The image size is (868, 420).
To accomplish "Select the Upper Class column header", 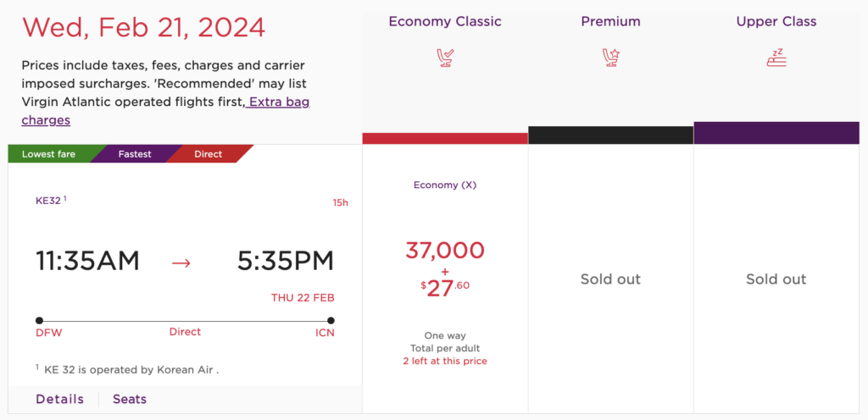I will [776, 21].
